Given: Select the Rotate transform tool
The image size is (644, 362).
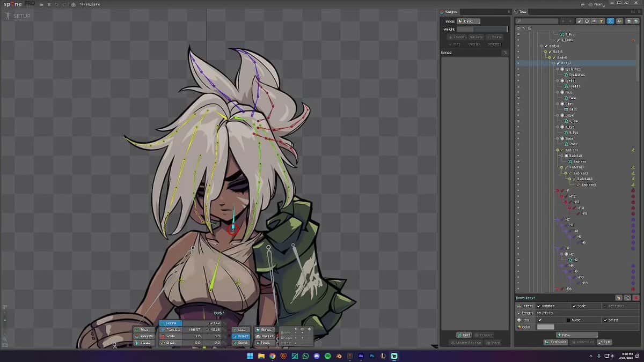Looking at the screenshot, I should click(171, 323).
